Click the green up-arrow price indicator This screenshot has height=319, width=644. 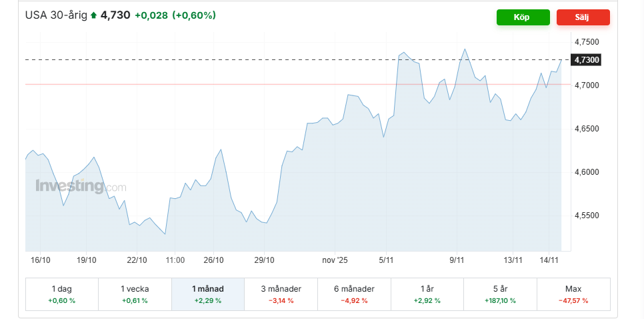[x=94, y=15]
